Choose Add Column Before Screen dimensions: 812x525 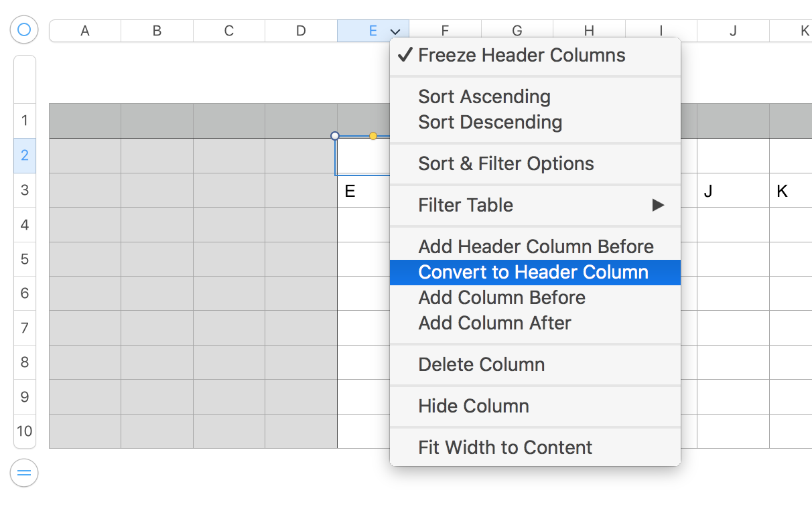click(x=501, y=297)
